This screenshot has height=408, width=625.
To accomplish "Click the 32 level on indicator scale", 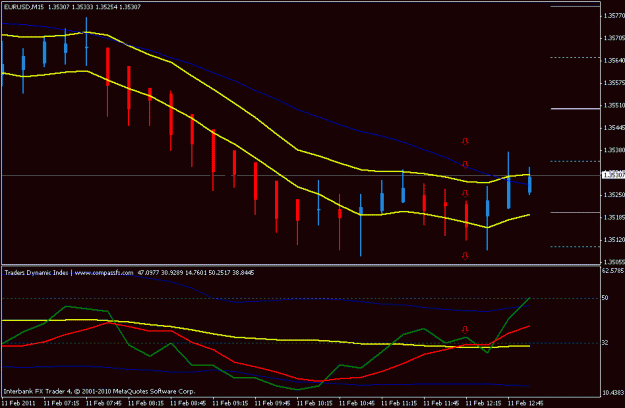I will coord(605,343).
